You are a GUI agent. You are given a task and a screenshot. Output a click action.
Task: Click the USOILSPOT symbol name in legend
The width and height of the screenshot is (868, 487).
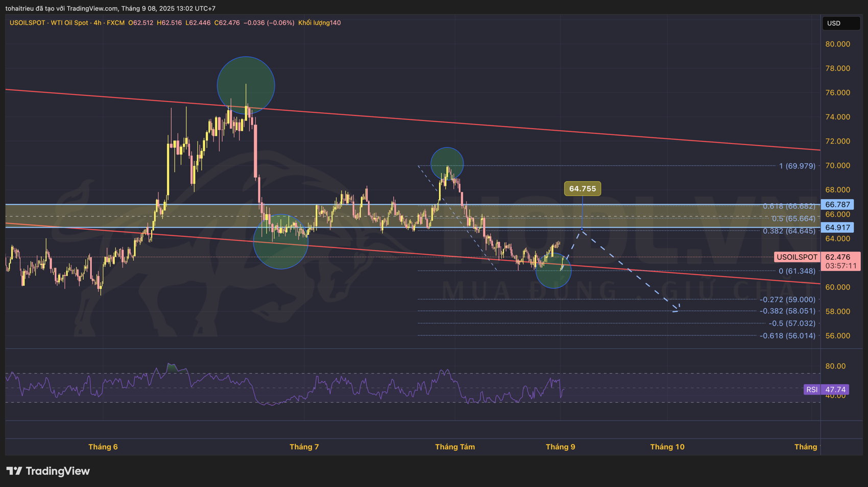[x=27, y=23]
